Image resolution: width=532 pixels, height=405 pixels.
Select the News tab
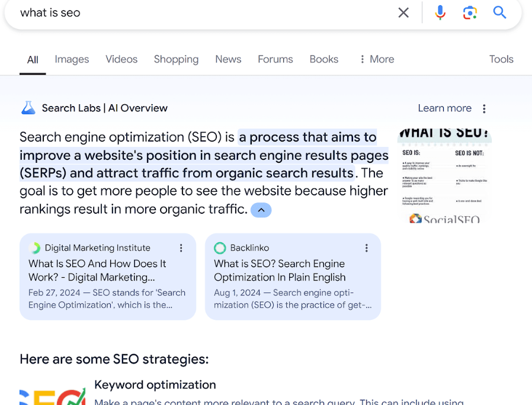[228, 59]
